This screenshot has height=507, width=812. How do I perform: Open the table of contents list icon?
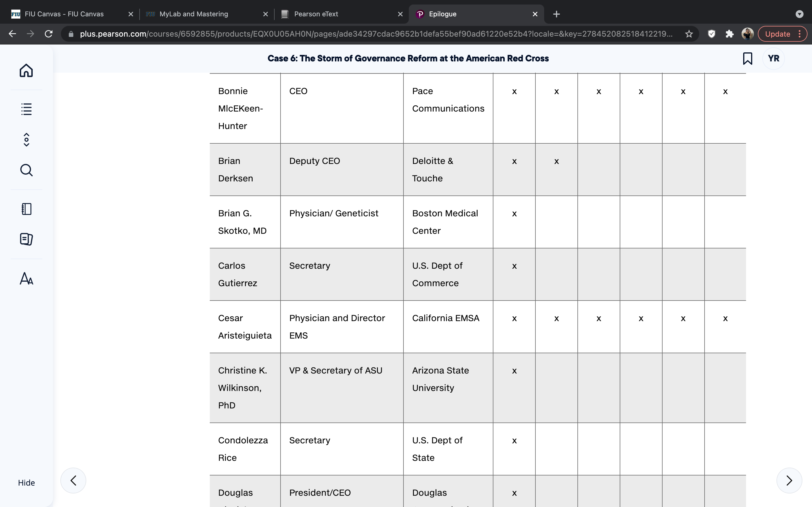26,109
